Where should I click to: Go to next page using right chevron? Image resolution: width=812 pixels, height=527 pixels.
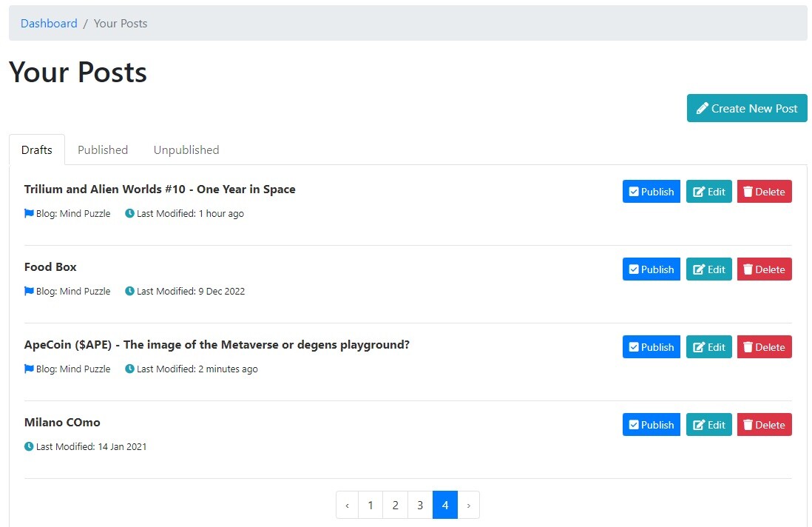point(469,505)
